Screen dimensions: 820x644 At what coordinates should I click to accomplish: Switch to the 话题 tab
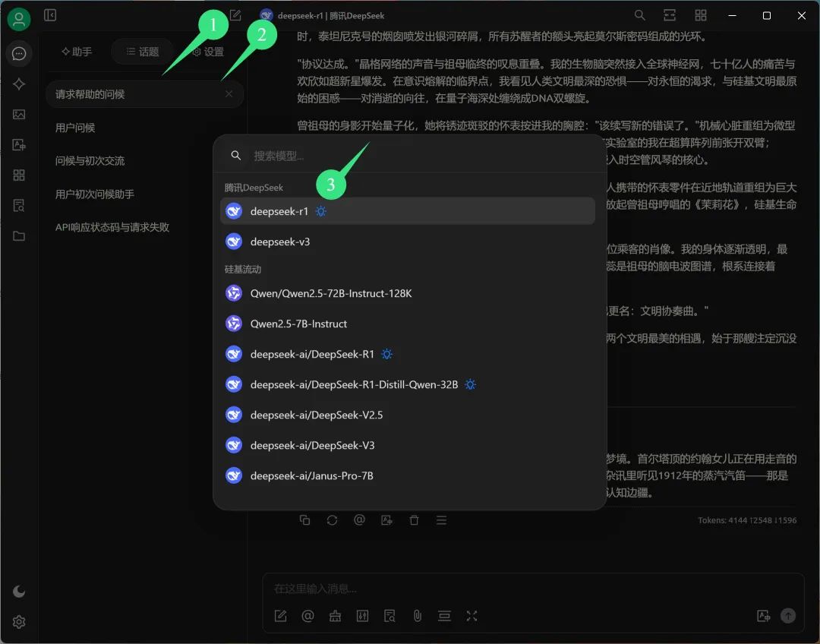(x=142, y=52)
